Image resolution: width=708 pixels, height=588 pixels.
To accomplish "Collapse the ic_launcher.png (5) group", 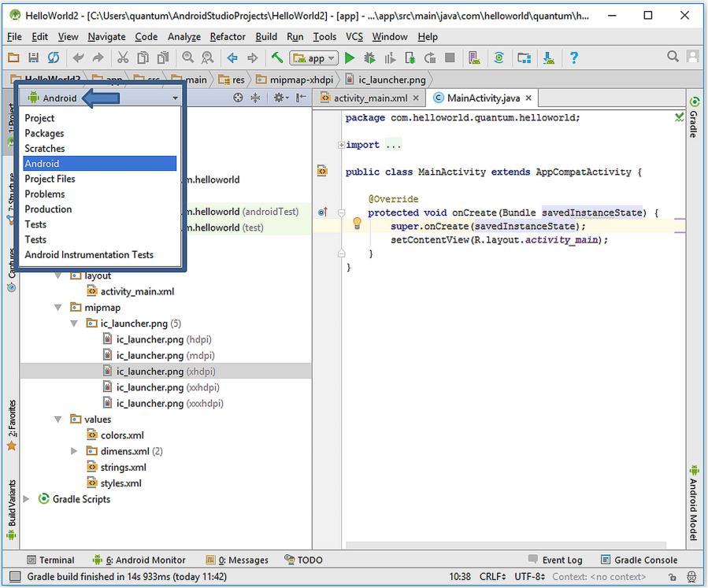I will pyautogui.click(x=74, y=324).
